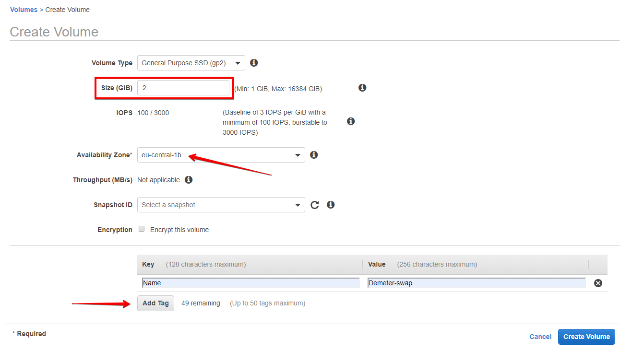
Task: Focus the tag Value field Demeter-swap
Action: [477, 283]
